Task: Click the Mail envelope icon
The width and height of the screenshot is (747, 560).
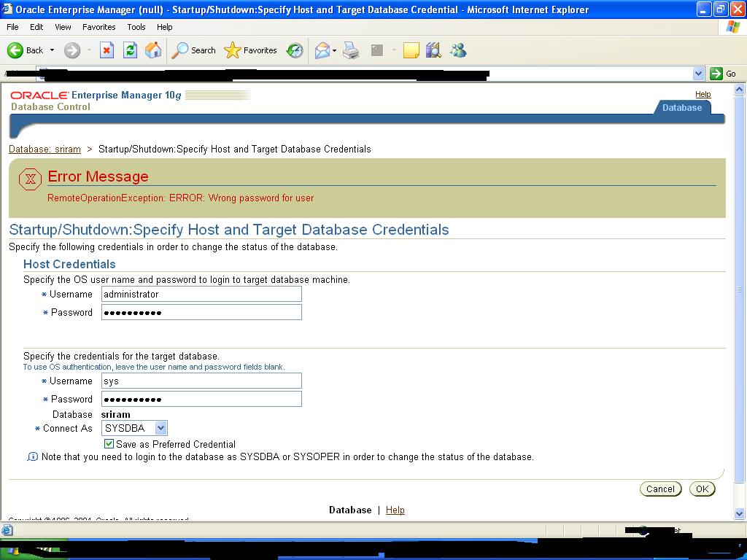Action: (x=322, y=50)
